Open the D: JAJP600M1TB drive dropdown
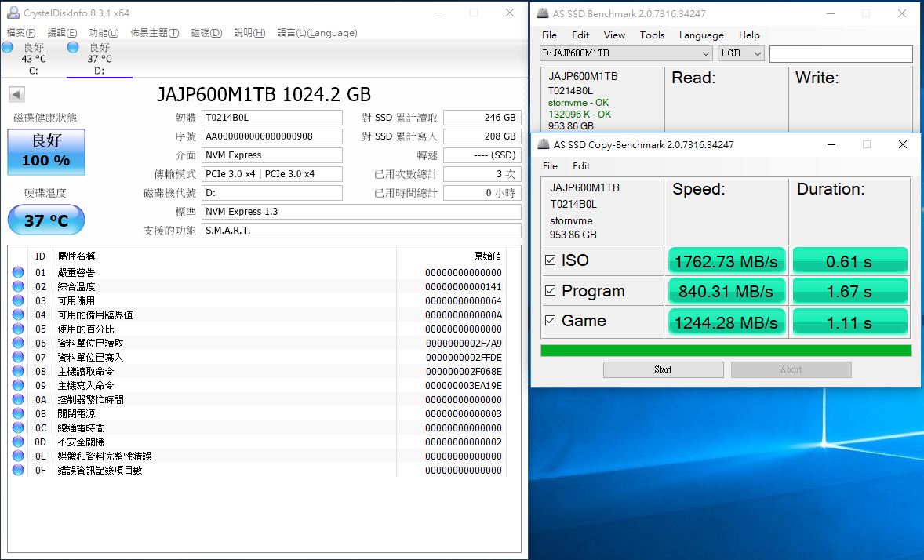The image size is (924, 560). [627, 53]
